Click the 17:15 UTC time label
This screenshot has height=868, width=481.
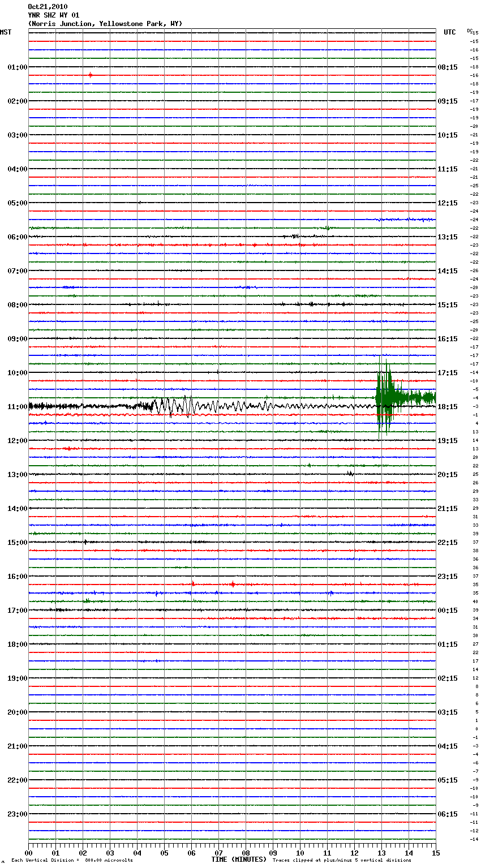click(448, 373)
